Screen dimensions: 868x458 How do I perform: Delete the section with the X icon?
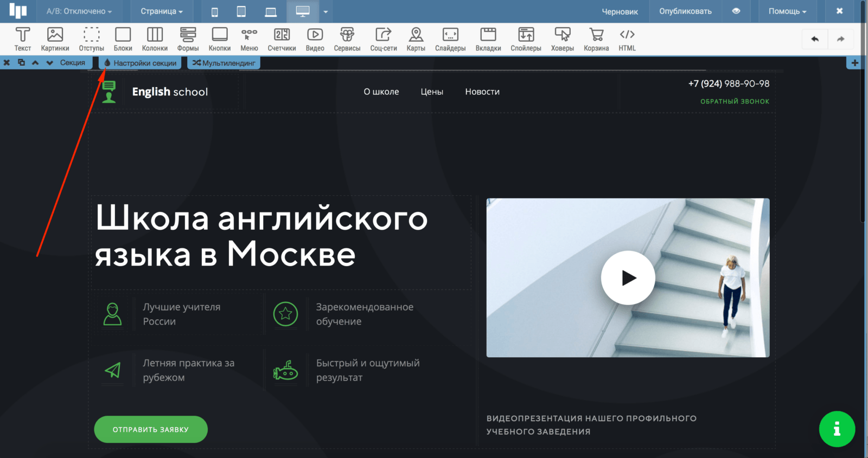click(x=7, y=63)
